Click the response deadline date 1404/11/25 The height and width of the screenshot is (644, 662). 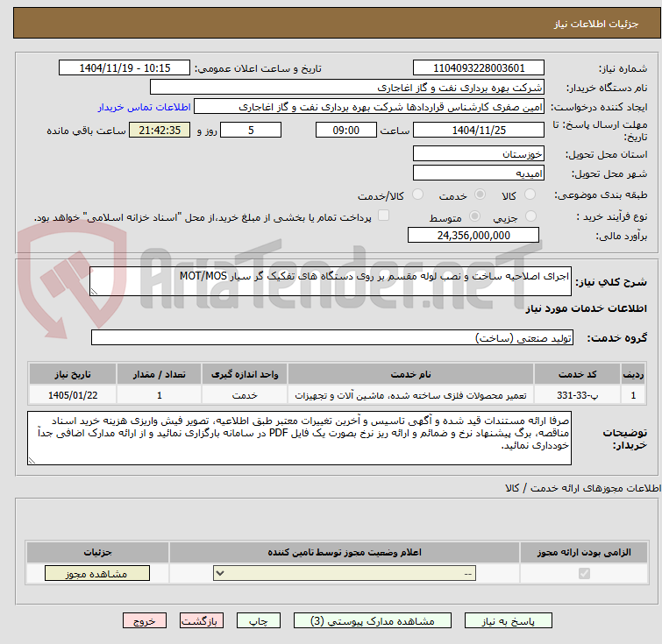tap(479, 130)
